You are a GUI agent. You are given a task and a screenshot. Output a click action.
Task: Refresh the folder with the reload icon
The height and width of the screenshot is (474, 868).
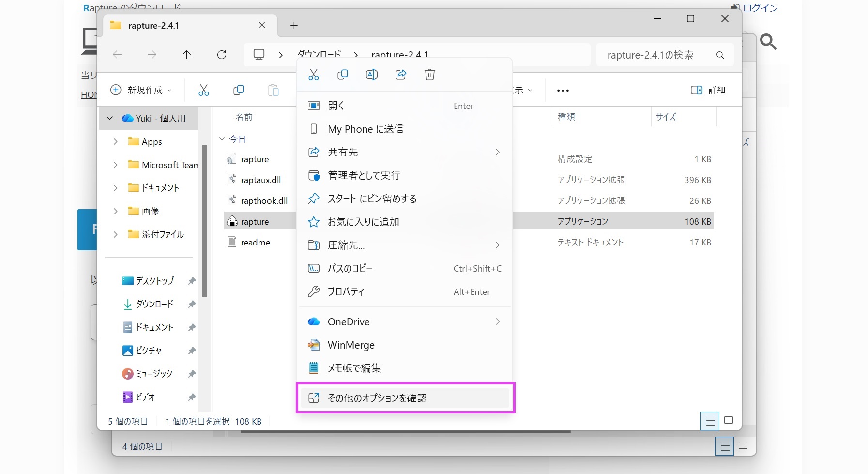pos(222,55)
